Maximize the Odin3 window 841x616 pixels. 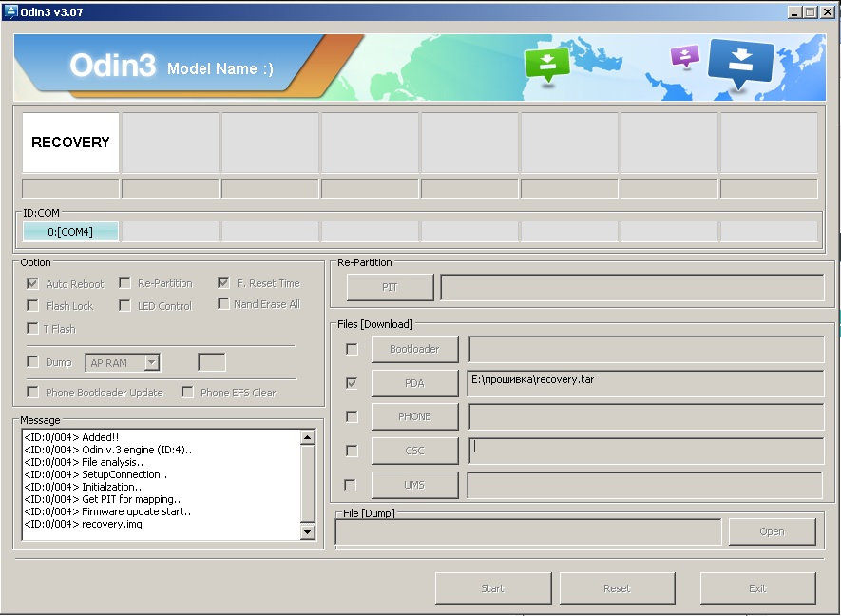pyautogui.click(x=811, y=11)
